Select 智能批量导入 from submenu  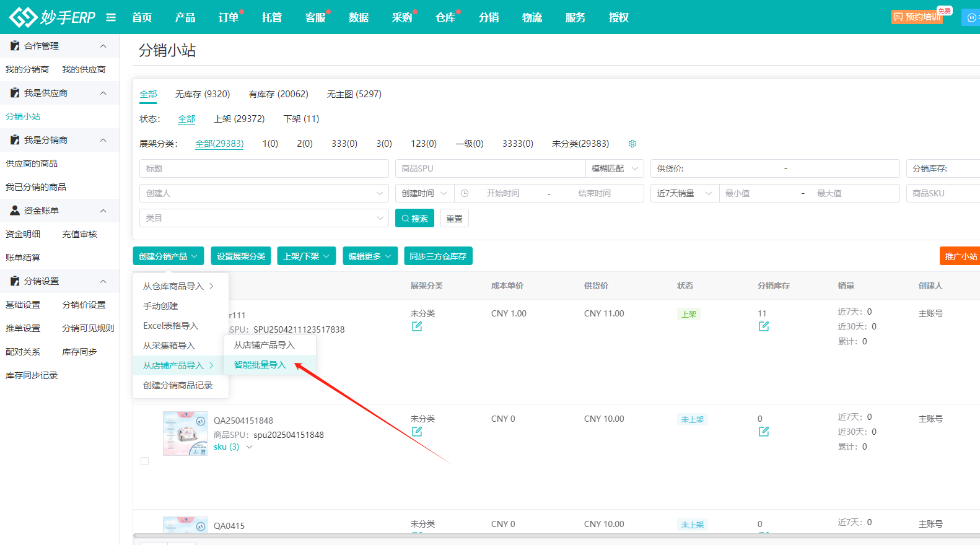click(260, 365)
